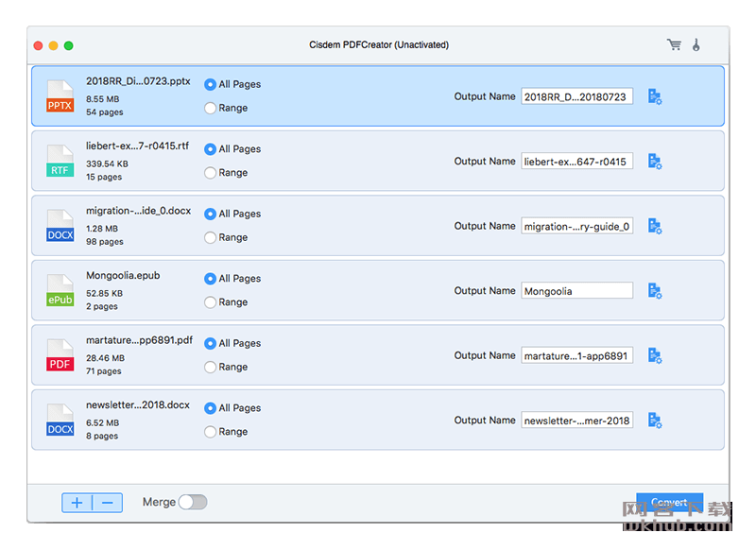Remove selected file with minus button

[x=108, y=503]
